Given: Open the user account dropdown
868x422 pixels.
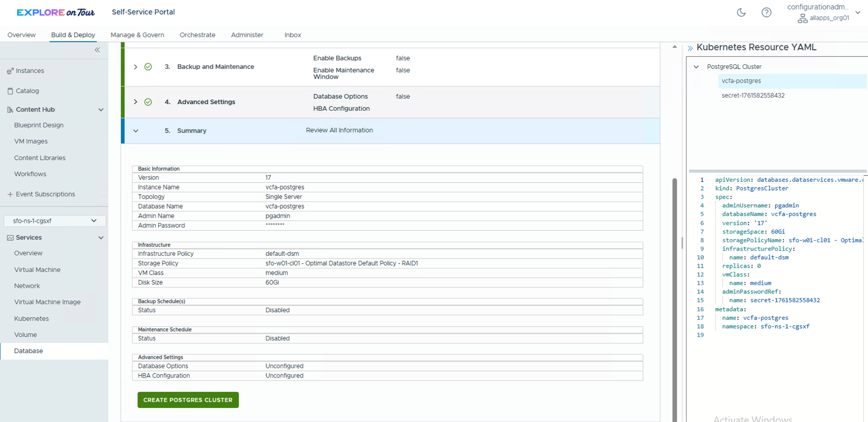Looking at the screenshot, I should (857, 13).
